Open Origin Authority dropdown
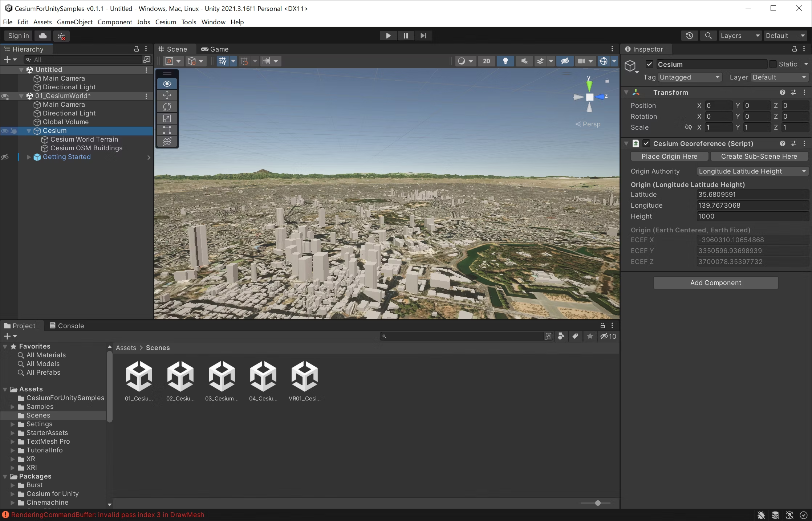The image size is (812, 521). 752,171
